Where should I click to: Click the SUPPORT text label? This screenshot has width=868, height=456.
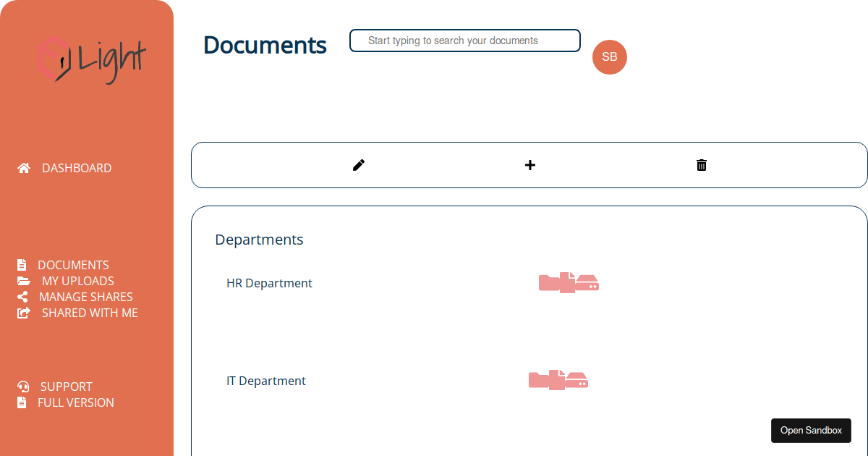point(67,387)
